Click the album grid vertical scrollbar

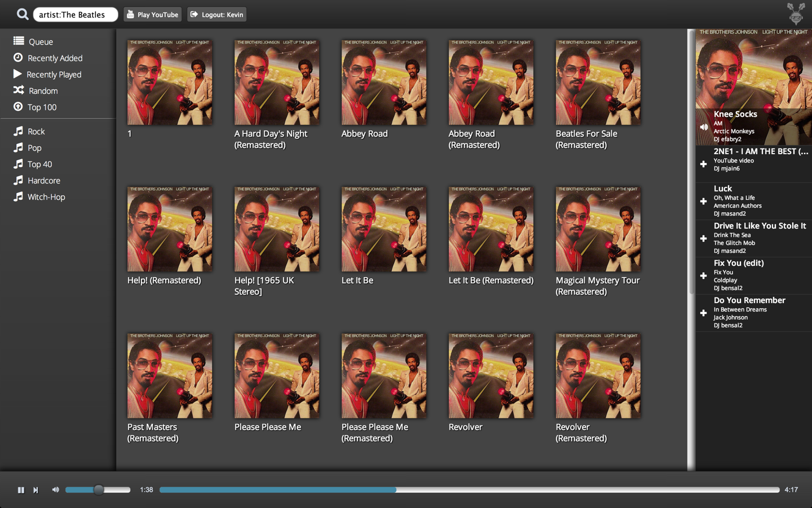[691, 162]
